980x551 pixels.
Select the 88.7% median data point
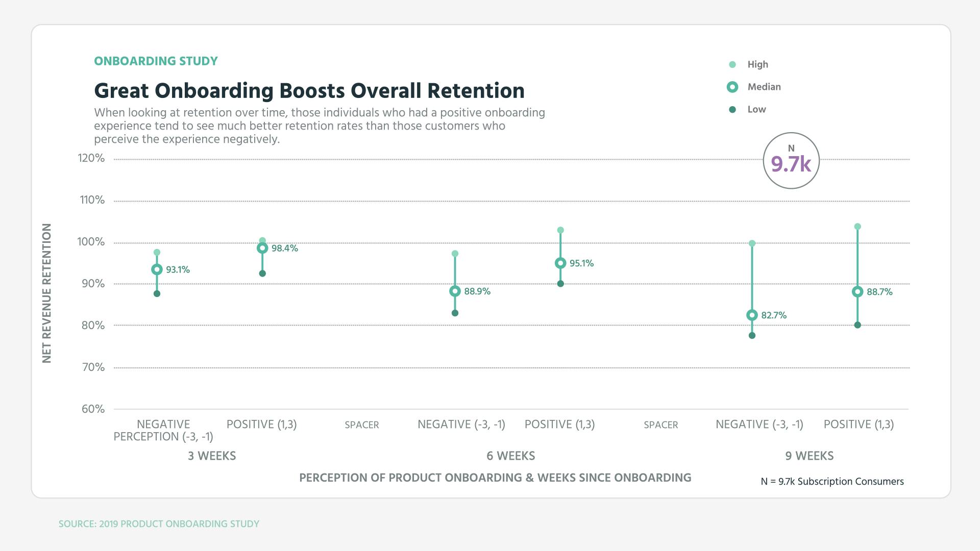click(x=857, y=292)
